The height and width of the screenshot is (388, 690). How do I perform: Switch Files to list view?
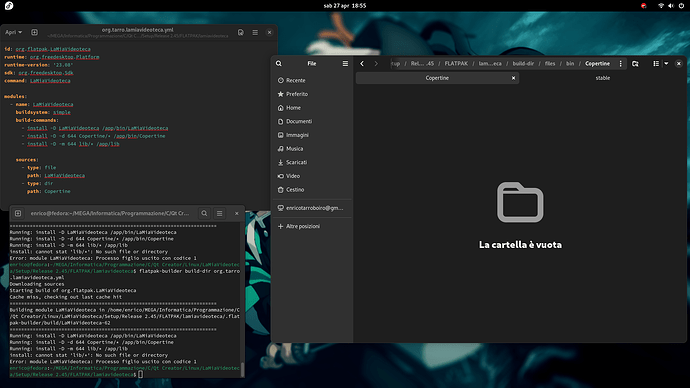point(656,63)
